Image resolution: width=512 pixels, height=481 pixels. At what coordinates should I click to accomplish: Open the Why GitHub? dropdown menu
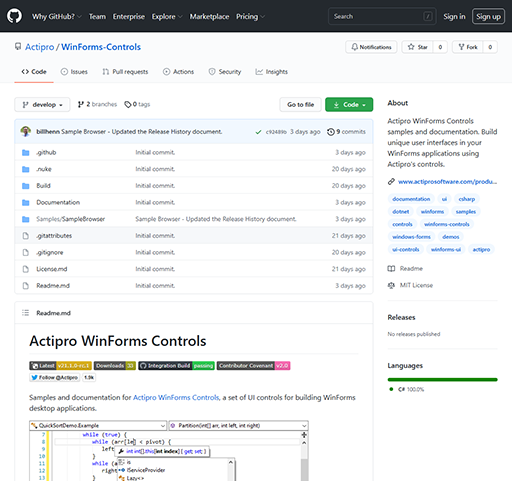(56, 16)
